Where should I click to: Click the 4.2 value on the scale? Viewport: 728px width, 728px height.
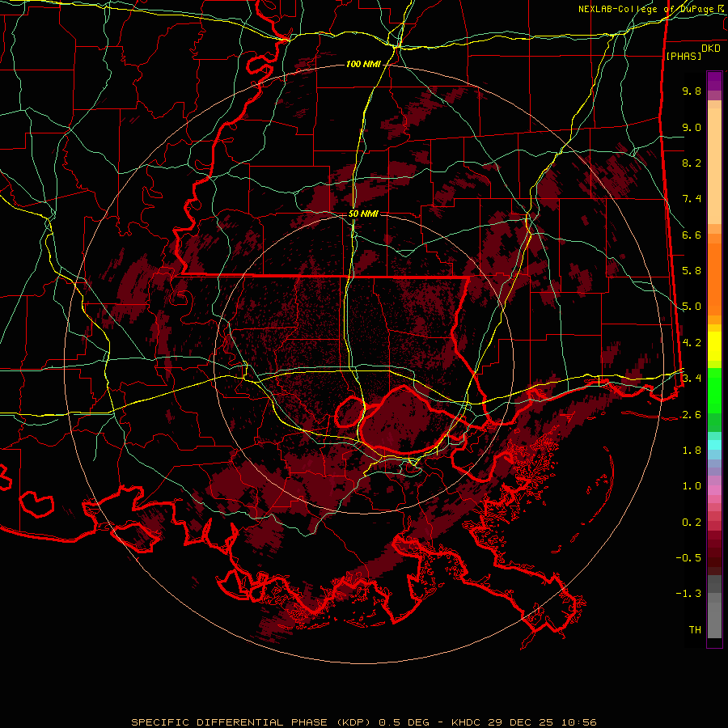(x=692, y=343)
